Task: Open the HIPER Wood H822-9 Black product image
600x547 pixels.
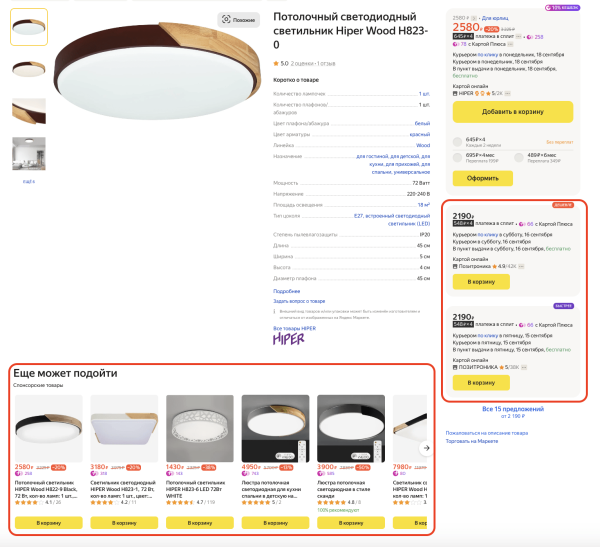Action: pos(49,428)
